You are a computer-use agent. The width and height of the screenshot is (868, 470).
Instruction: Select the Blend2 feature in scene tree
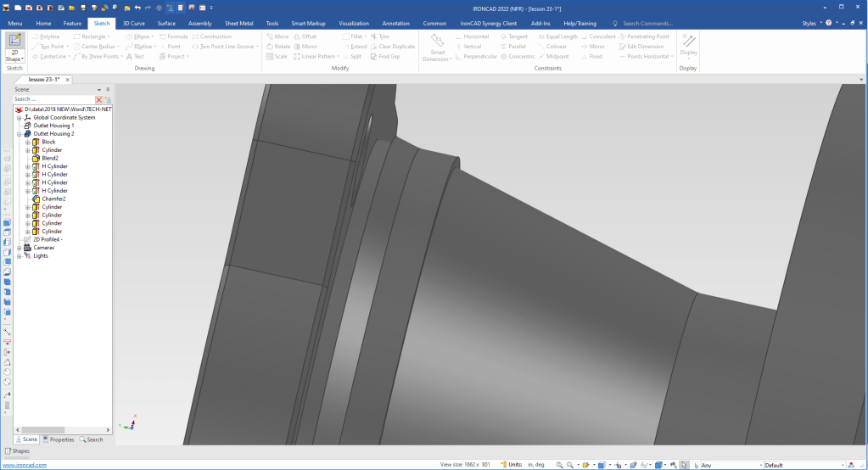click(50, 158)
